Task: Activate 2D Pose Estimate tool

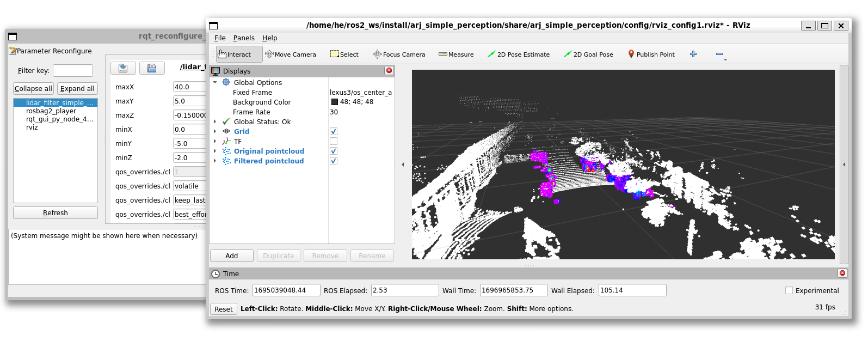Action: (518, 54)
